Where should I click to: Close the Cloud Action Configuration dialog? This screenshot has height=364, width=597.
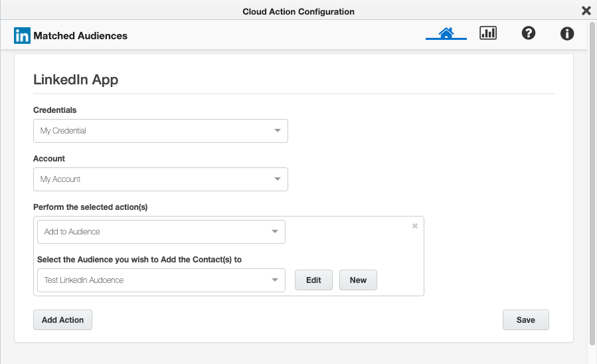tap(586, 11)
